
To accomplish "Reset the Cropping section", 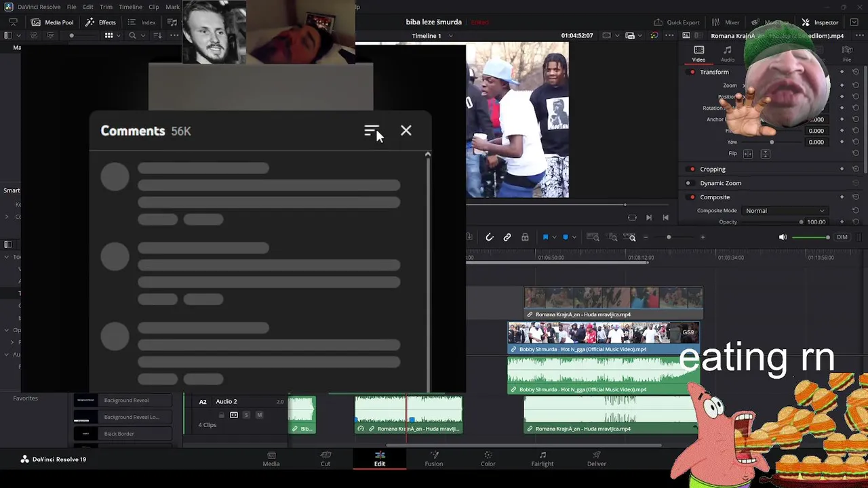I will click(x=856, y=169).
